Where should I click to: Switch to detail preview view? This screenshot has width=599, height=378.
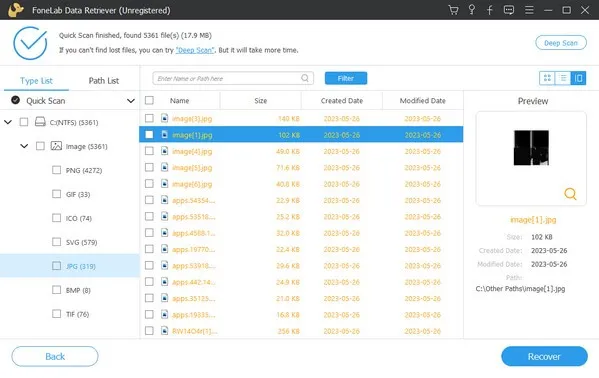(x=578, y=78)
